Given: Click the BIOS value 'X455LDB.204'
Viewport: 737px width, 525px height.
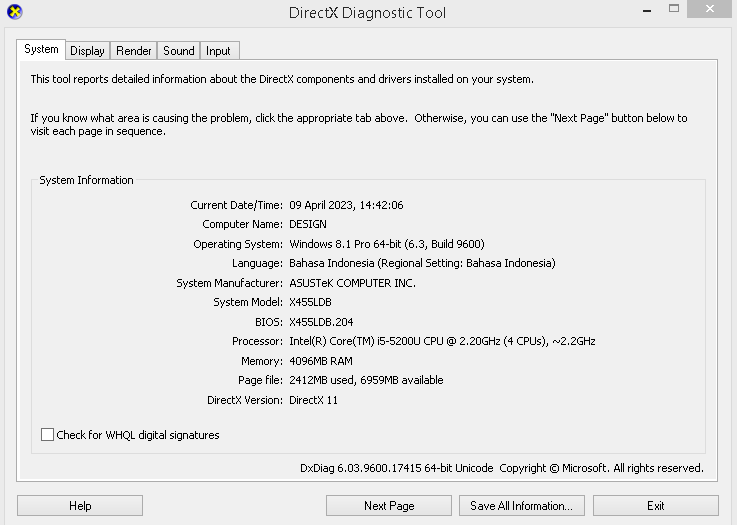Looking at the screenshot, I should (x=321, y=322).
